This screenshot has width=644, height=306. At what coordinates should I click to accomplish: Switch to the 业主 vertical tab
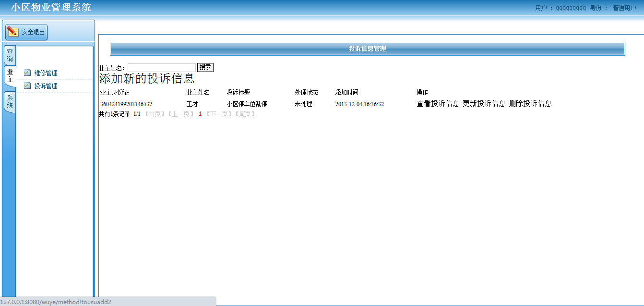10,76
